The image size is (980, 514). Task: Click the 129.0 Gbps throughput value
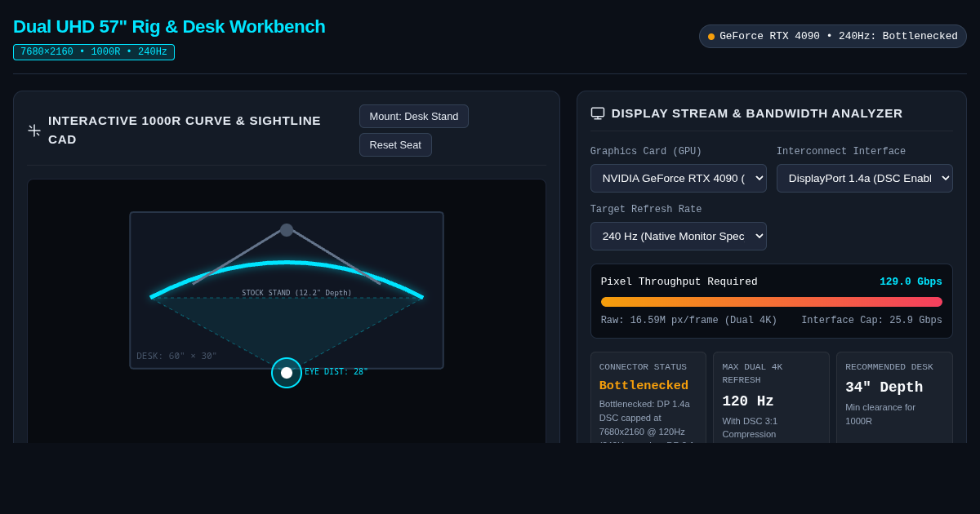(x=911, y=282)
